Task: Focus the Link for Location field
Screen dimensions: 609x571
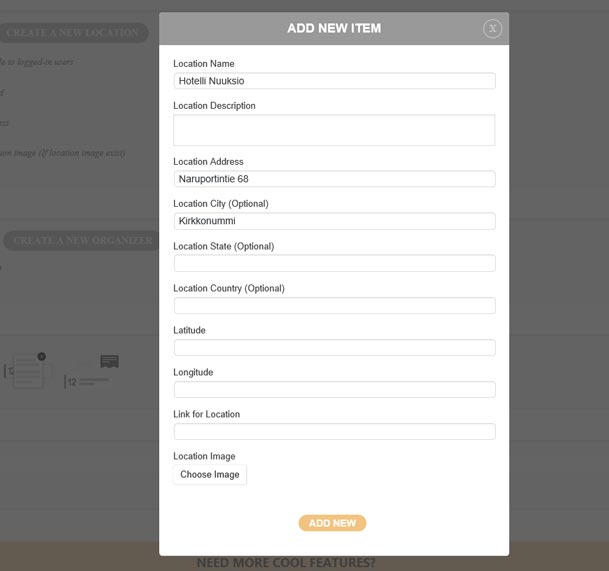Action: pyautogui.click(x=334, y=431)
